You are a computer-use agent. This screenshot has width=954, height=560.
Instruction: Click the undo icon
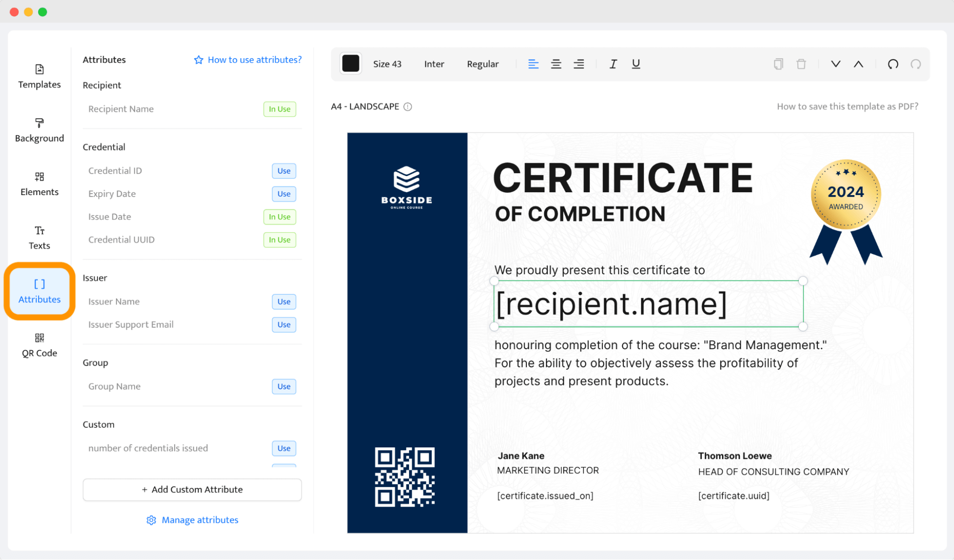click(893, 64)
